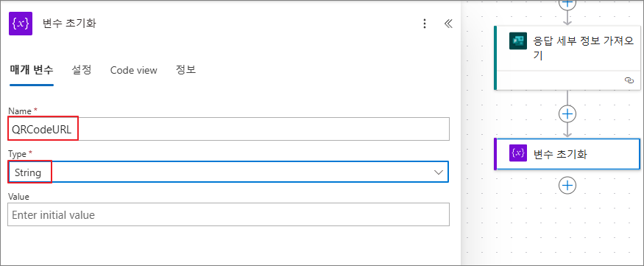Open the three-dot more options menu
This screenshot has width=644, height=266.
pyautogui.click(x=425, y=24)
